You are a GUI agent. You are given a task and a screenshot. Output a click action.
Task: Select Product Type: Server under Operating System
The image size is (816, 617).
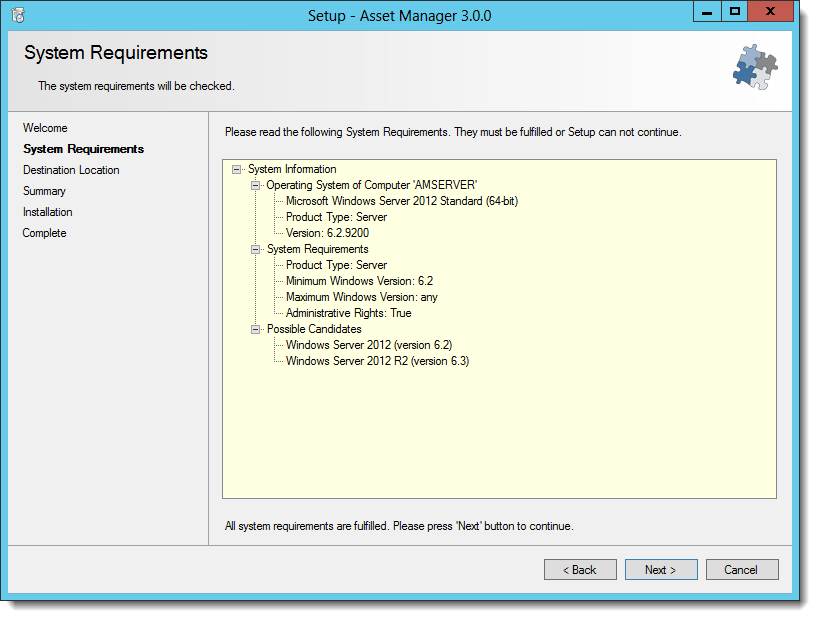pos(336,217)
